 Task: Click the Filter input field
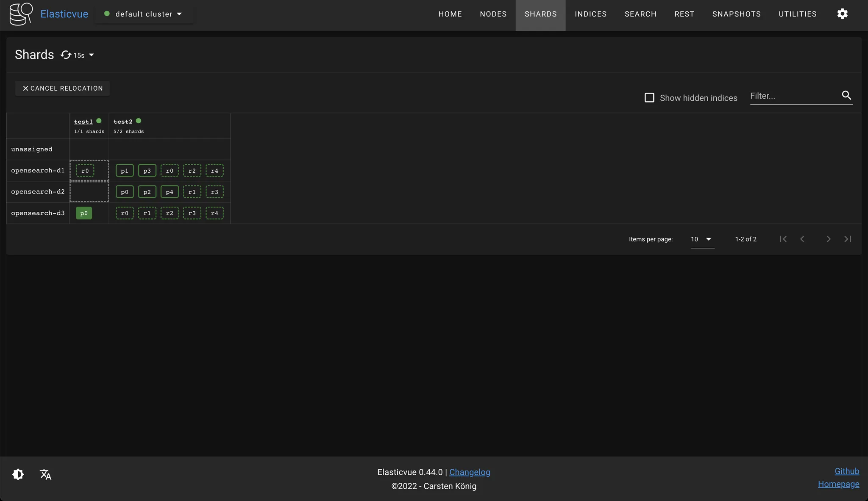click(793, 96)
